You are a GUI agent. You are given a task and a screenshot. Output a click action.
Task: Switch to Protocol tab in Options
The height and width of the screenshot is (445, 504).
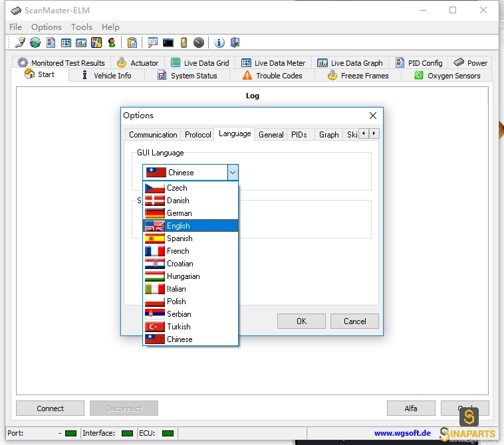click(x=197, y=135)
